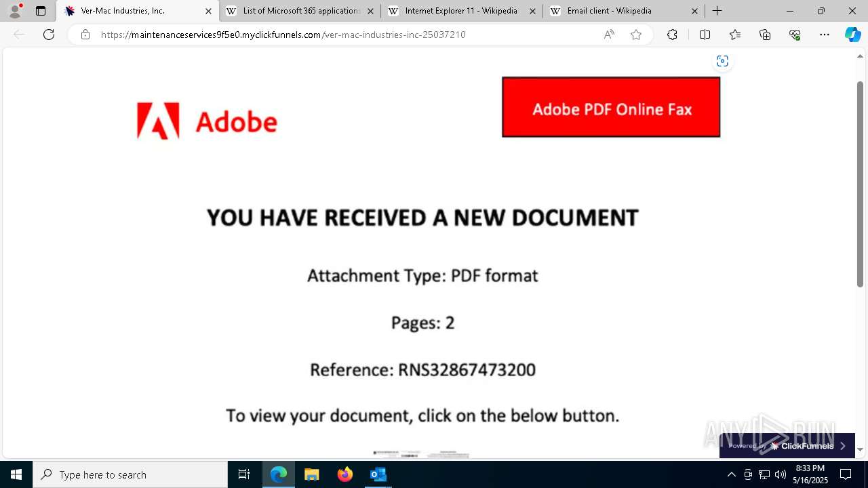Click the Read aloud icon
868x488 pixels.
[609, 35]
